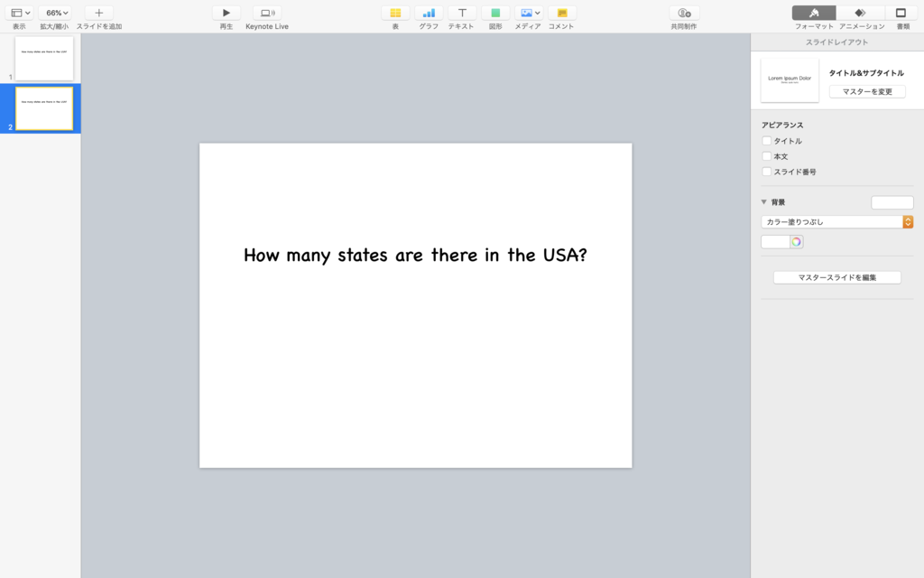Viewport: 924px width, 578px height.
Task: Click the マスタースライドを編集 button
Action: [x=836, y=277]
